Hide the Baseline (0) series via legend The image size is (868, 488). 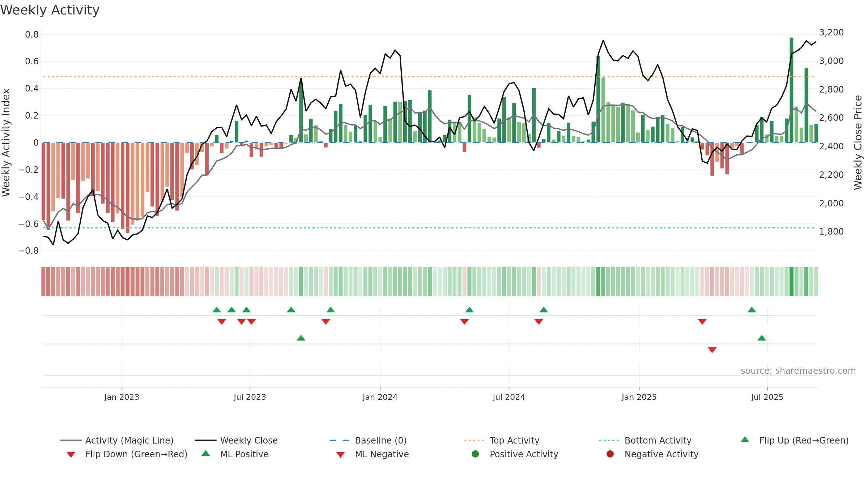coord(368,440)
